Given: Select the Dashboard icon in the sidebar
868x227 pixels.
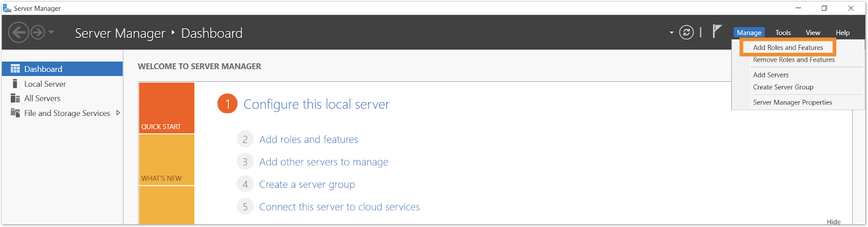Looking at the screenshot, I should 15,69.
